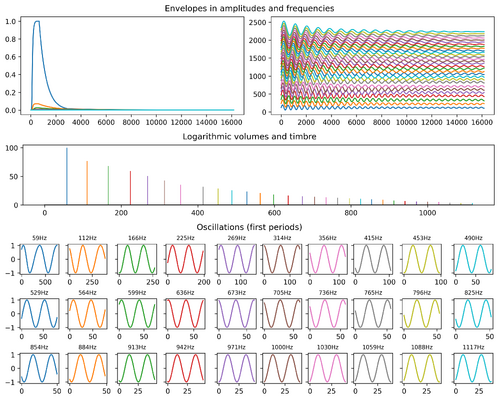Select the 112Hz orange oscillation plot
This screenshot has width=499, height=400.
pos(87,259)
